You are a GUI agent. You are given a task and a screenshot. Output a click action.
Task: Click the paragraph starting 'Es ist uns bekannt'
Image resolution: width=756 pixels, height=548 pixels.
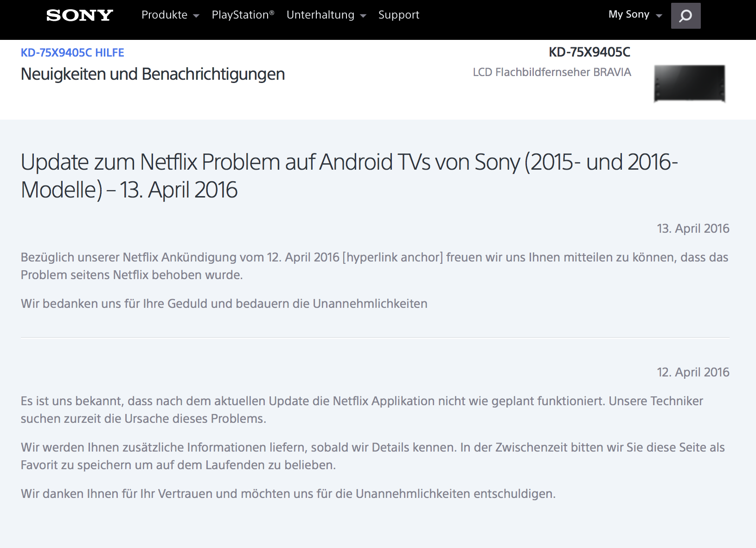[x=362, y=410]
